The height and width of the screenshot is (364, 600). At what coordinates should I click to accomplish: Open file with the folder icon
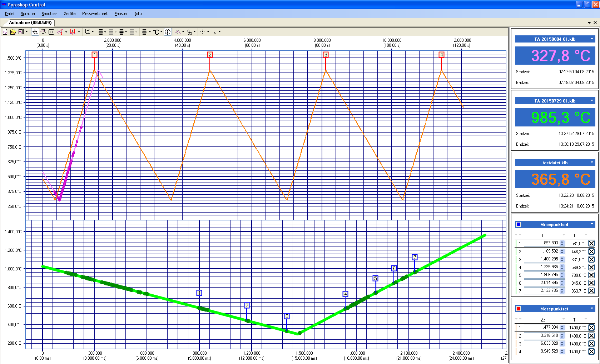coord(13,32)
